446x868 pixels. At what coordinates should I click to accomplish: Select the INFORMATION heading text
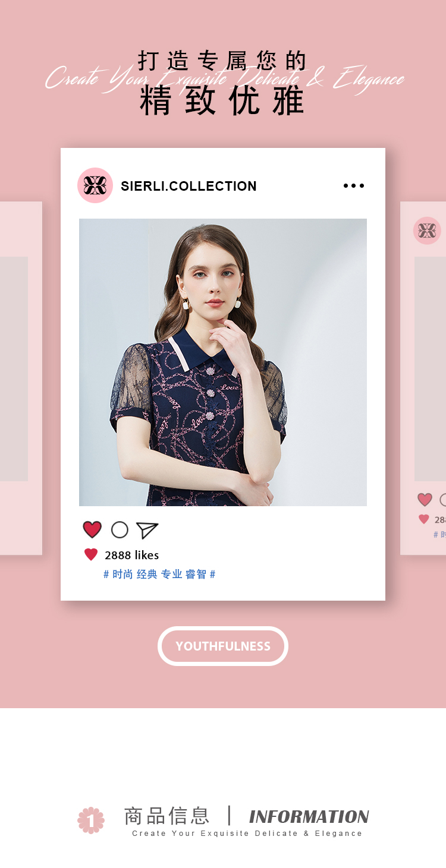[x=309, y=817]
